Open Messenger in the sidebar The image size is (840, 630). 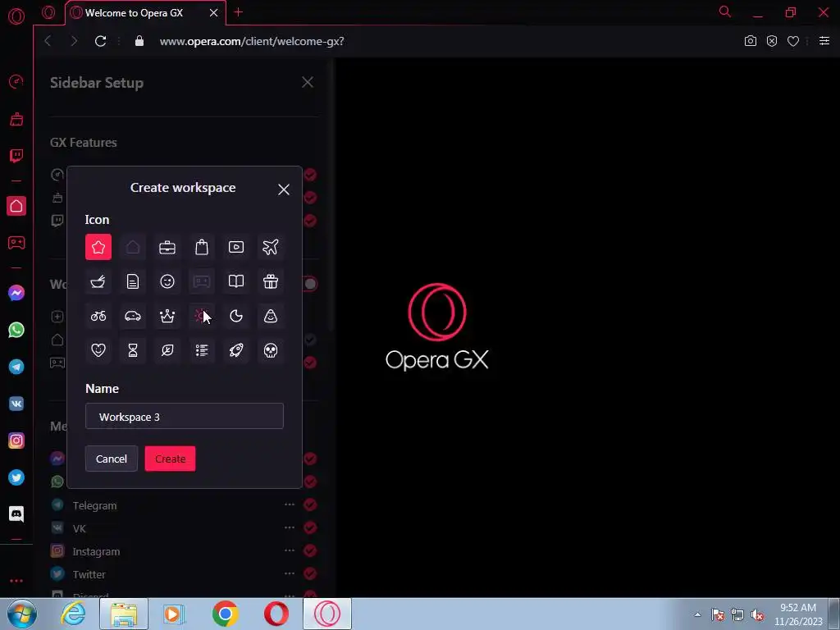(x=16, y=293)
